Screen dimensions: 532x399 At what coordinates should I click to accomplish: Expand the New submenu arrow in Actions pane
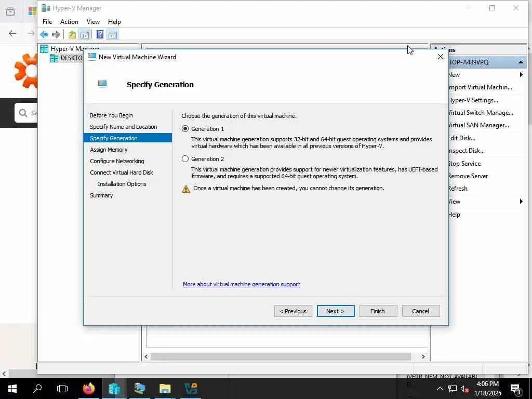521,75
